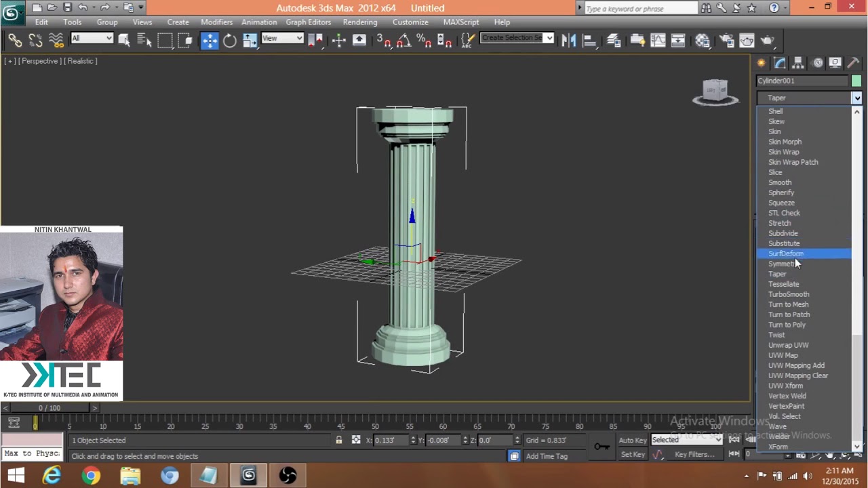Open the Select by Name list
This screenshot has width=868, height=488.
[x=144, y=41]
